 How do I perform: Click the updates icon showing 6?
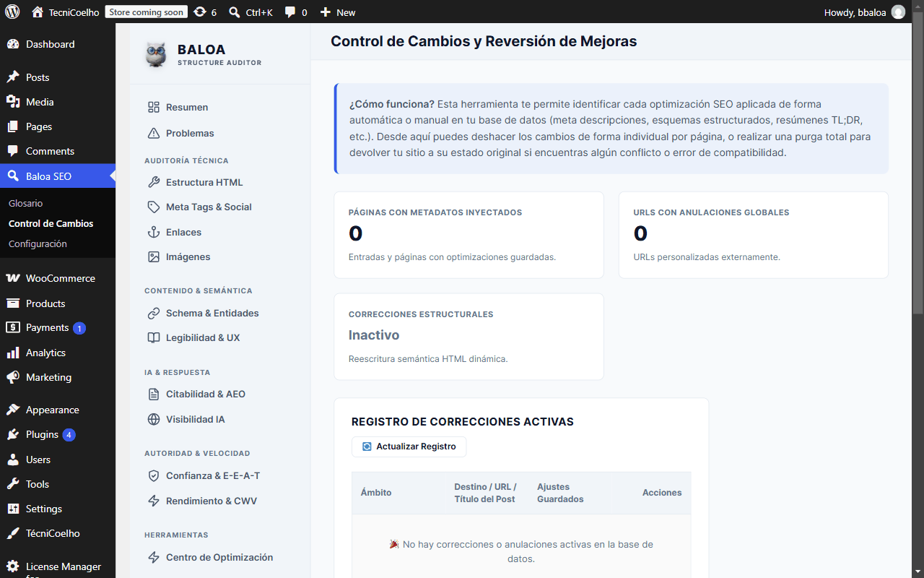pyautogui.click(x=200, y=12)
